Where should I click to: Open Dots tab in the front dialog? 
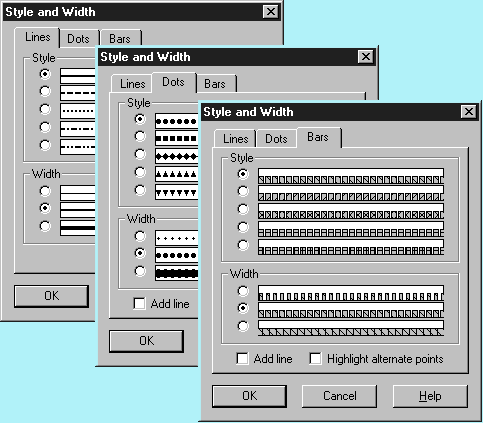tap(276, 139)
